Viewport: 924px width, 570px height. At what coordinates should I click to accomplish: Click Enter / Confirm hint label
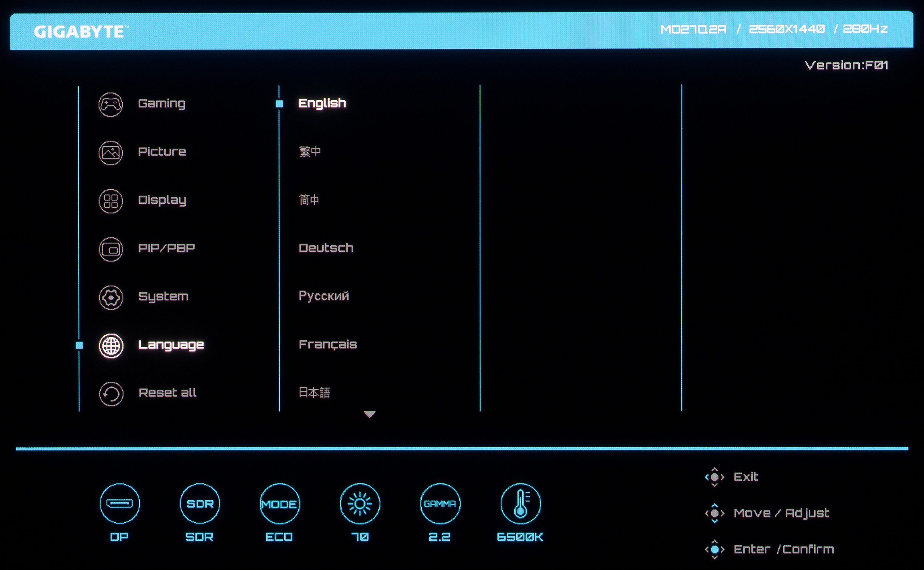point(784,549)
